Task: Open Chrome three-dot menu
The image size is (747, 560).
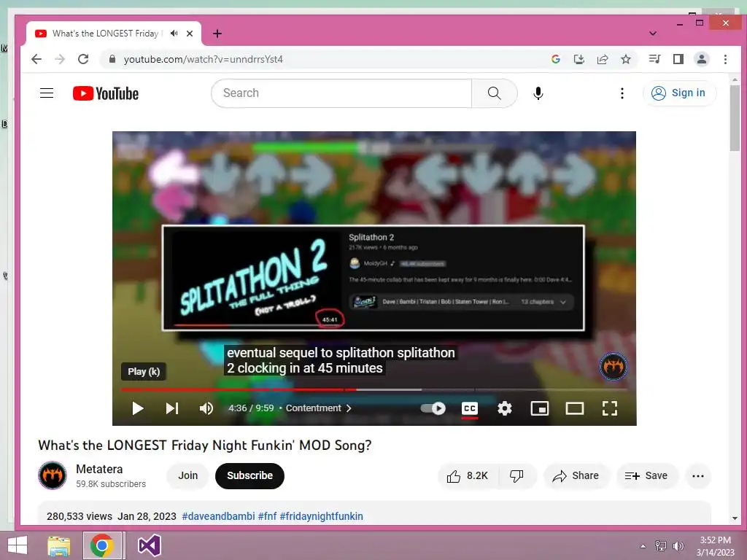Action: [726, 59]
